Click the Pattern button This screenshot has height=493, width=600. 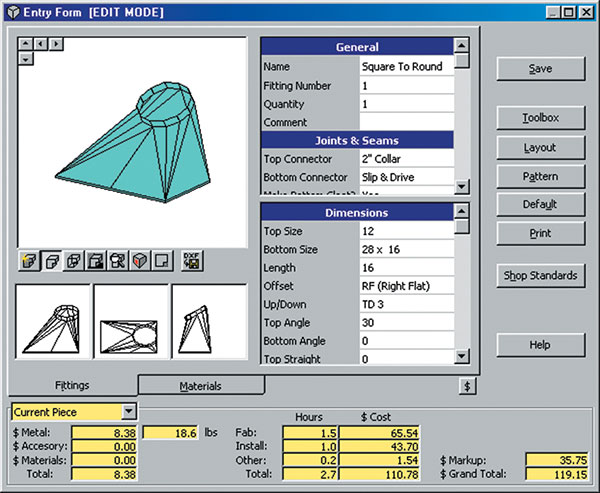(540, 176)
